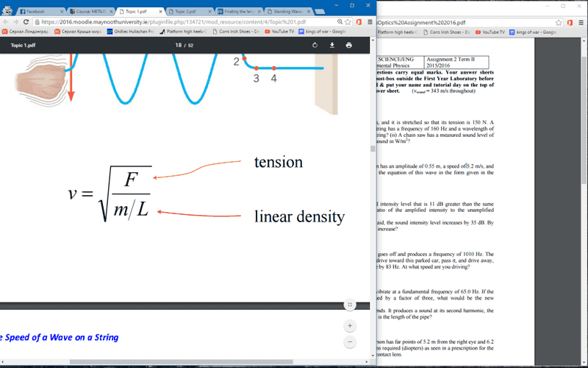This screenshot has width=588, height=368.
Task: Close the Standing Wave tab
Action: [309, 12]
